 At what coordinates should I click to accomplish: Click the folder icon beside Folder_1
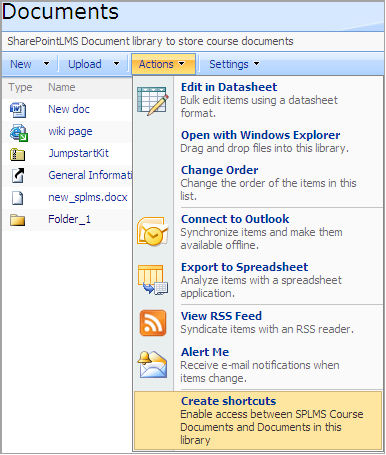pos(17,220)
